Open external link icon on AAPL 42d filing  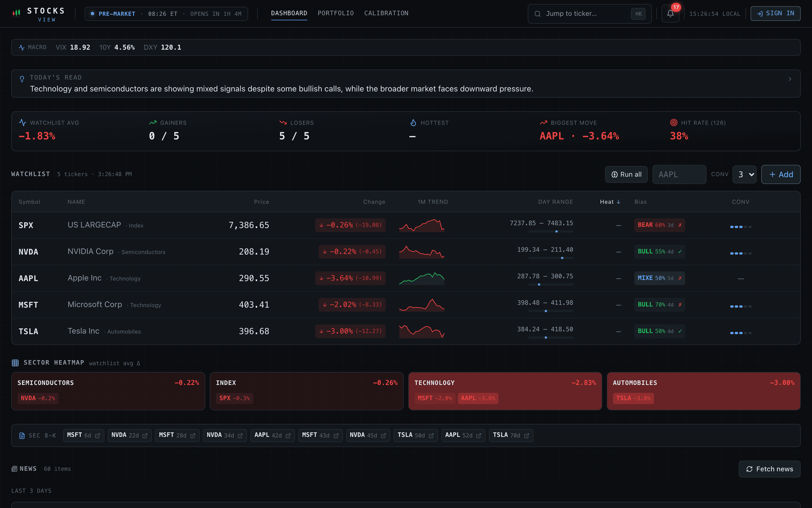coord(288,436)
